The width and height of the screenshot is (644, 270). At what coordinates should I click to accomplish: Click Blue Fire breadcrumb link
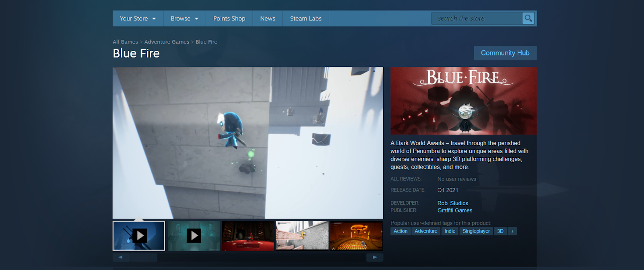coord(206,42)
